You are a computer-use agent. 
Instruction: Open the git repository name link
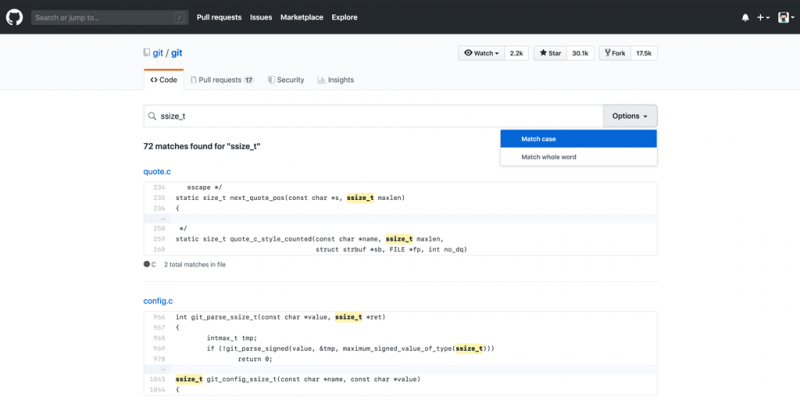(177, 53)
